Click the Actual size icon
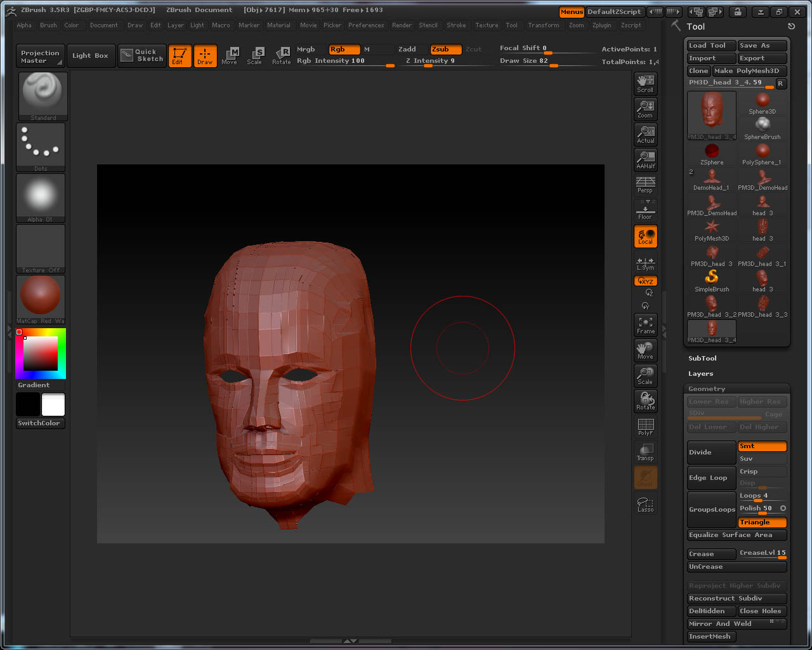The width and height of the screenshot is (812, 650). click(x=645, y=135)
